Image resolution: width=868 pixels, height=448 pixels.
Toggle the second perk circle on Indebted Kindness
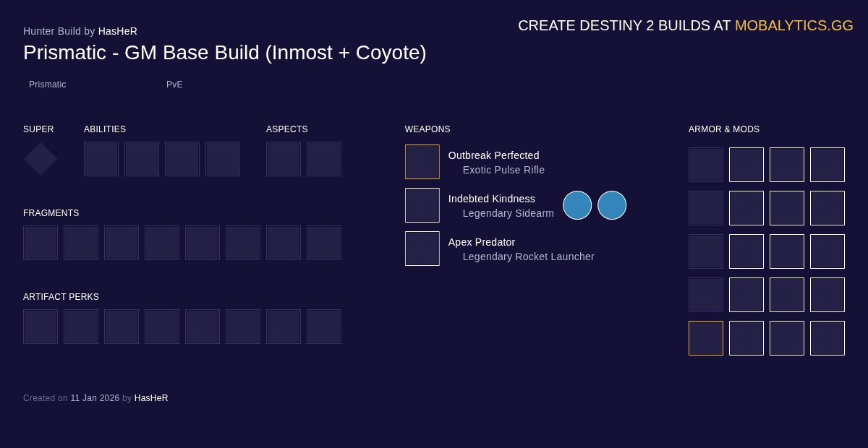point(612,205)
